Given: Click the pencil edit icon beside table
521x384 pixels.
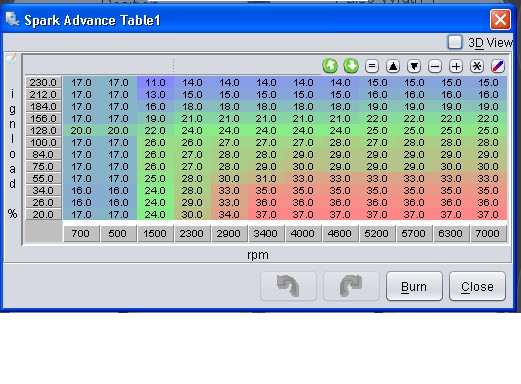Looking at the screenshot, I should click(11, 59).
